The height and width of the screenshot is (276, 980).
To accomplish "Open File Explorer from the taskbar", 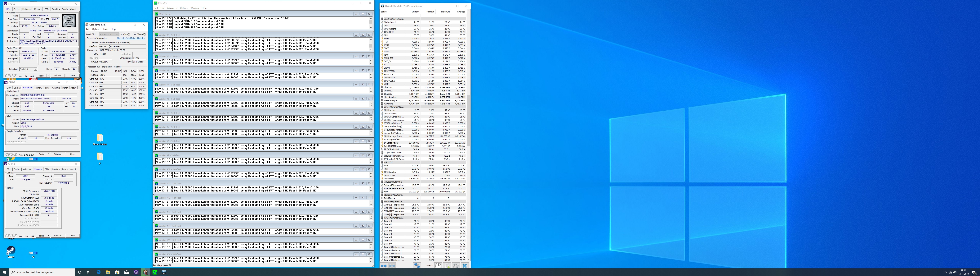I will coord(108,272).
